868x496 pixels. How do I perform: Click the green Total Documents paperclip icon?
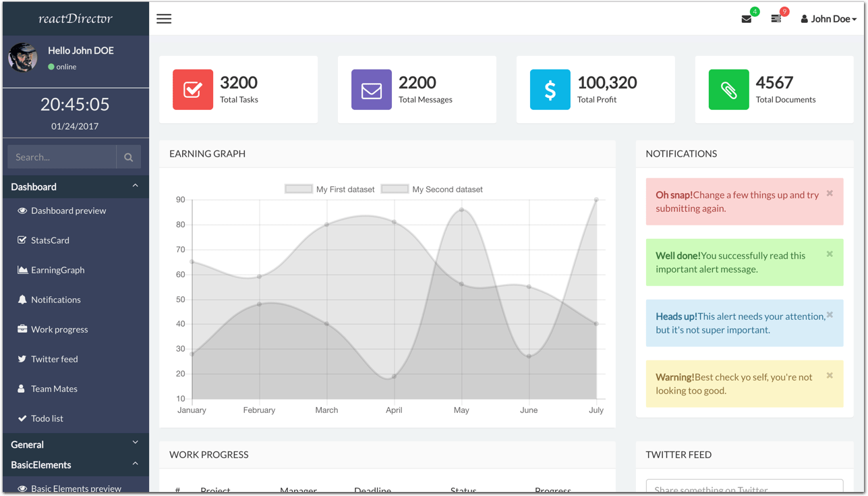tap(728, 89)
